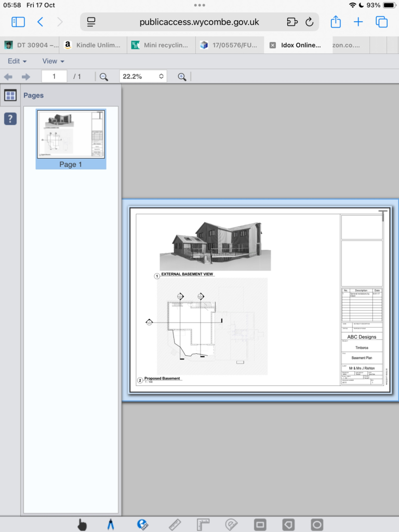
Task: Select the diagonal ruler measure tool
Action: [175, 525]
